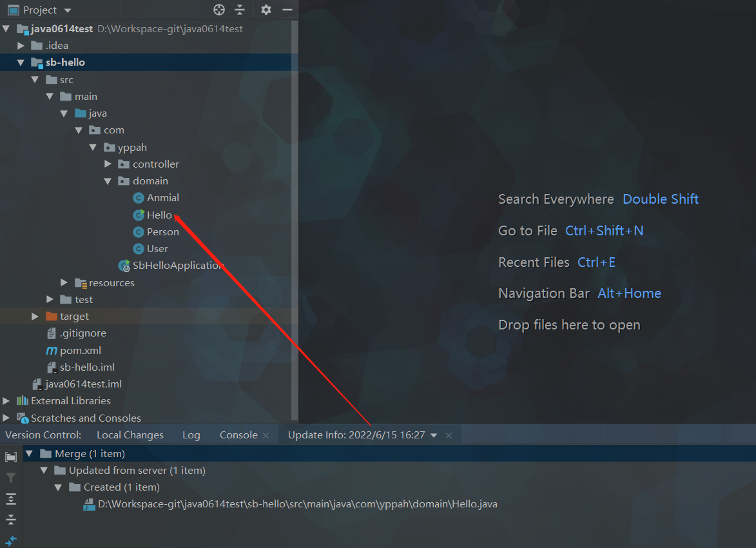Switch to the Log tab
Viewport: 756px width, 548px height.
click(x=191, y=435)
